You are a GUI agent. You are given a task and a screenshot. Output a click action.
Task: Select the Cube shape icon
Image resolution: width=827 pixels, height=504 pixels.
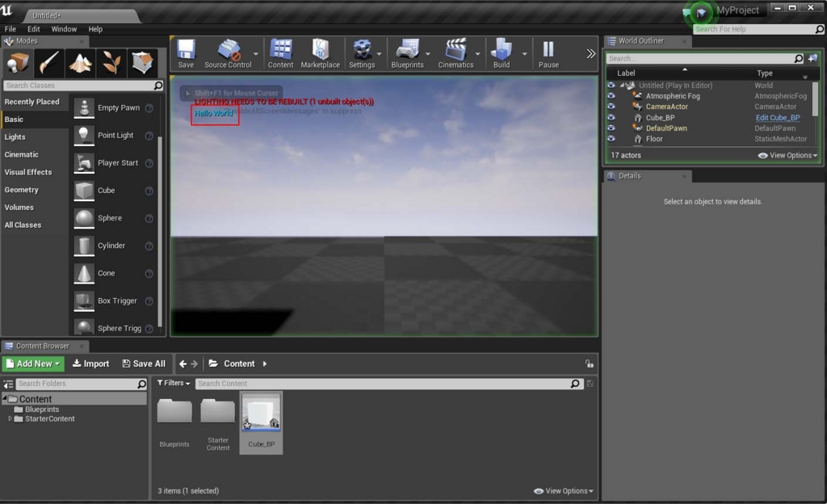pyautogui.click(x=84, y=191)
